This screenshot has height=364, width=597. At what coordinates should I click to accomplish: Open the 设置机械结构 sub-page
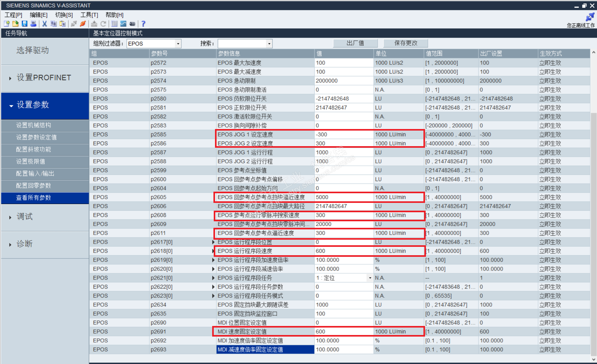45,125
